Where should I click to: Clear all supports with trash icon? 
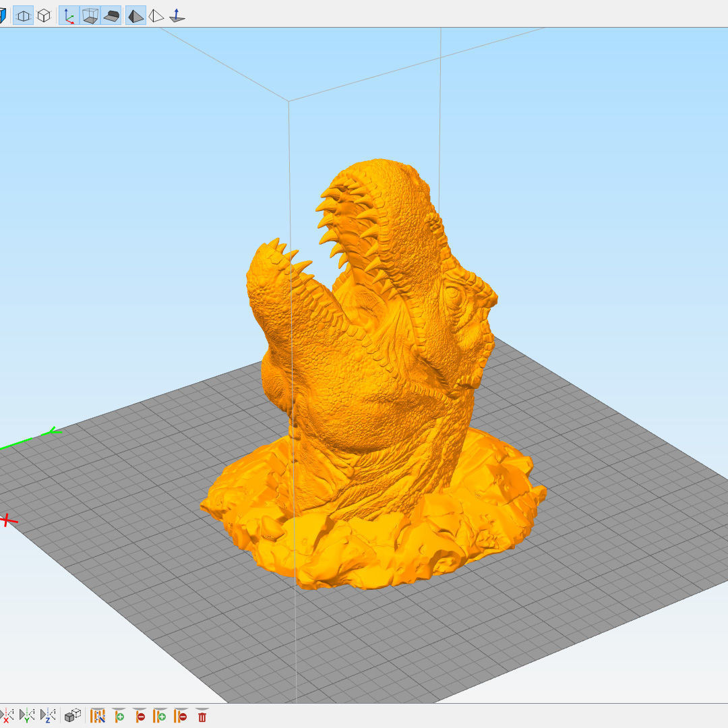click(202, 715)
